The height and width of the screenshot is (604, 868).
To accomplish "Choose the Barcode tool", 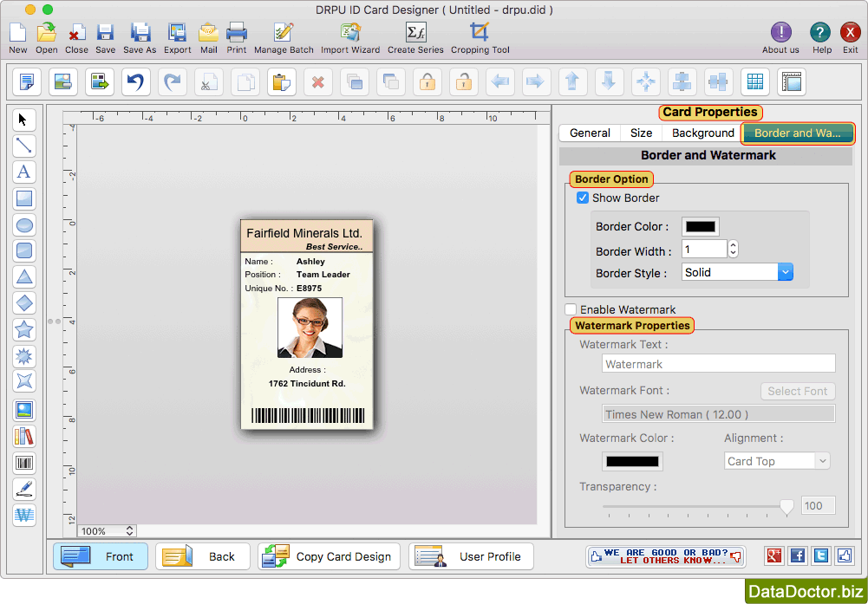I will [23, 463].
